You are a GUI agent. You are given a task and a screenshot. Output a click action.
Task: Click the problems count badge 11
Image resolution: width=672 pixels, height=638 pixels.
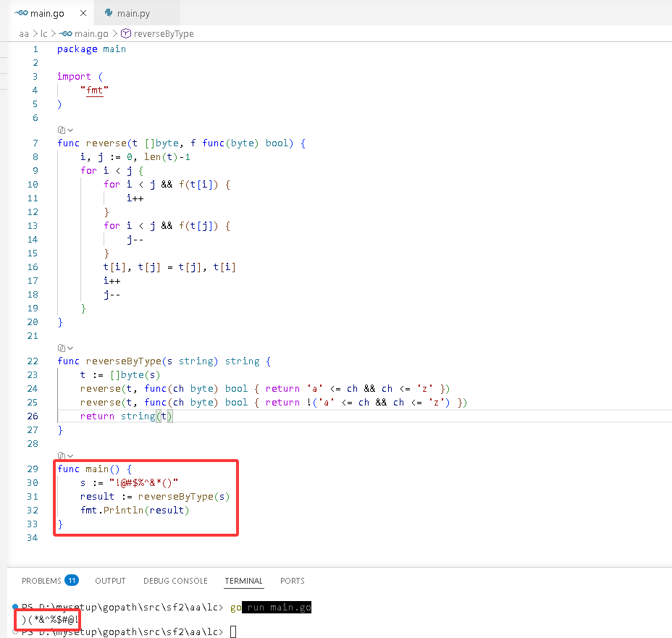point(72,581)
